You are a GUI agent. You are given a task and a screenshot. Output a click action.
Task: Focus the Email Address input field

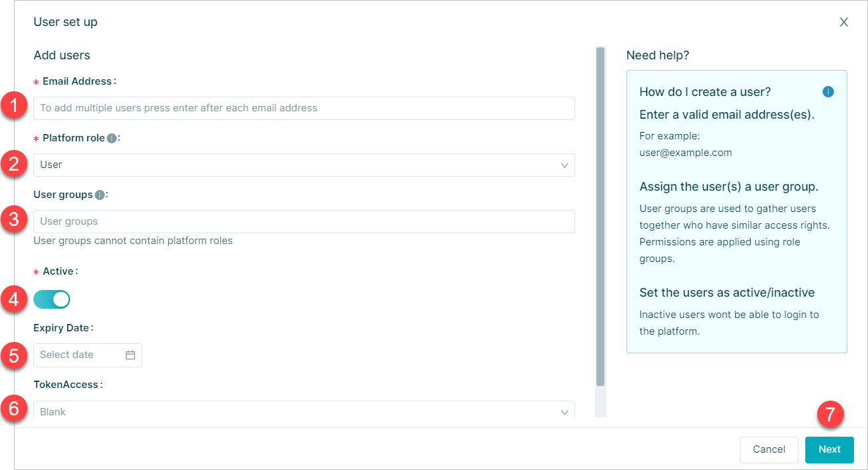coord(304,108)
